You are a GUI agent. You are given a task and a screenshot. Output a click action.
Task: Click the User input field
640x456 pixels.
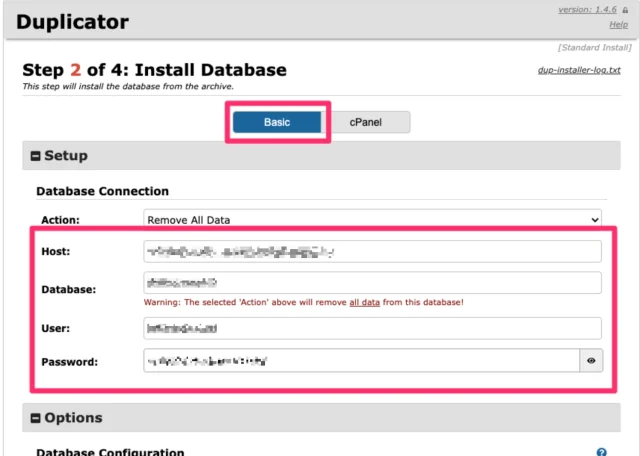pyautogui.click(x=372, y=328)
